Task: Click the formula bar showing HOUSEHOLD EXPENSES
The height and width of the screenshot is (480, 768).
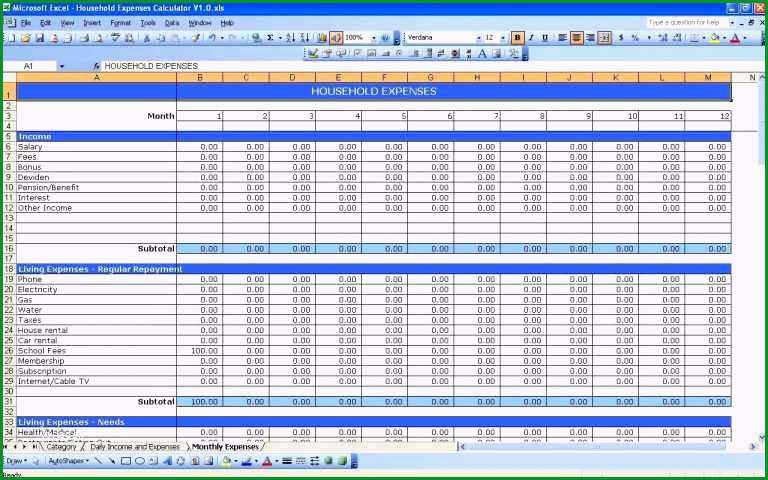Action: click(431, 66)
